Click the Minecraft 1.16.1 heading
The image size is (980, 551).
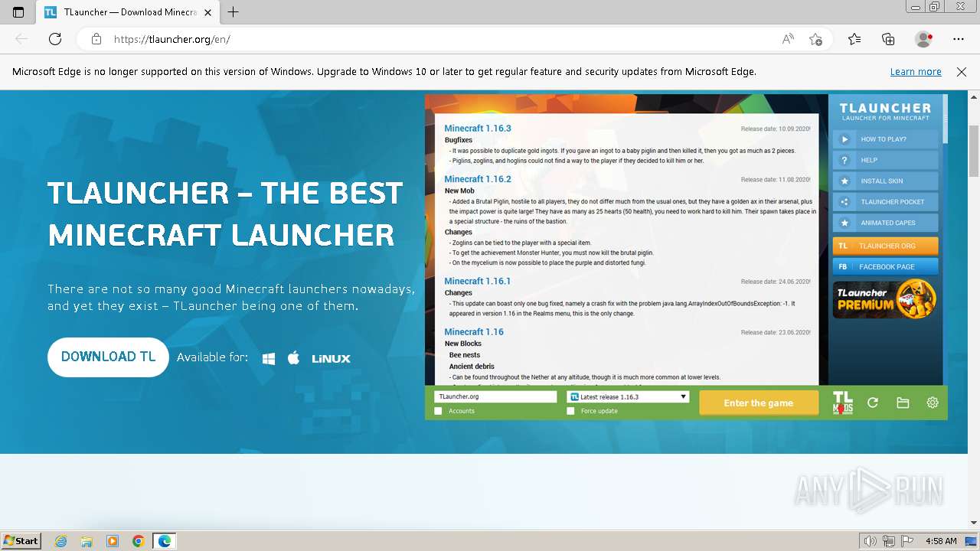[478, 281]
